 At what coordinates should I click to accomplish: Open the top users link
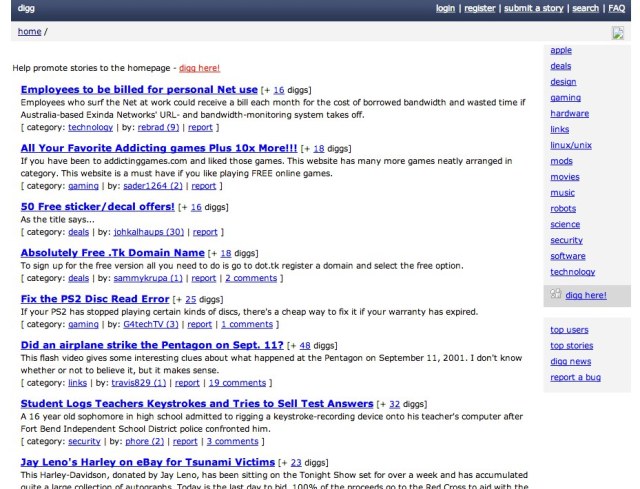click(x=569, y=330)
